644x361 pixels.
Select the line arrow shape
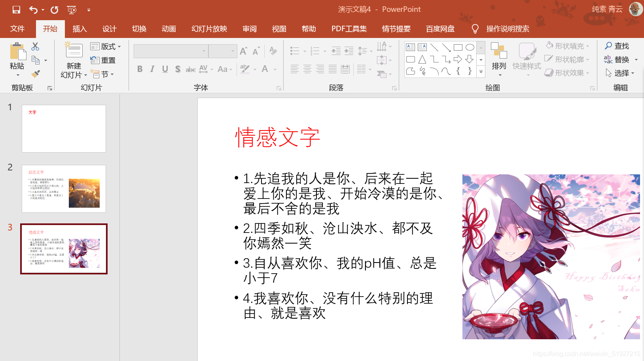pos(446,47)
